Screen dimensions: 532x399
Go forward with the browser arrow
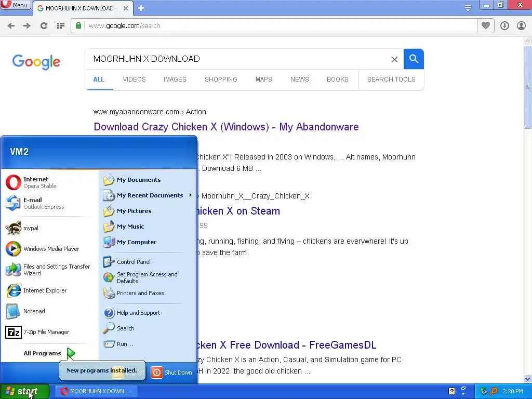(x=27, y=26)
